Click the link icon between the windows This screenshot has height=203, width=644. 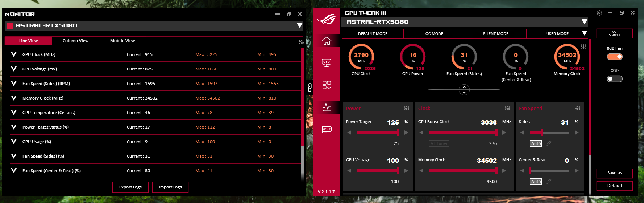coord(309,87)
